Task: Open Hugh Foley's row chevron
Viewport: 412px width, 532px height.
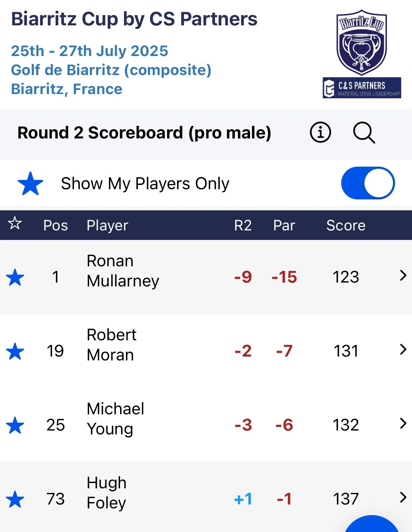Action: [403, 497]
